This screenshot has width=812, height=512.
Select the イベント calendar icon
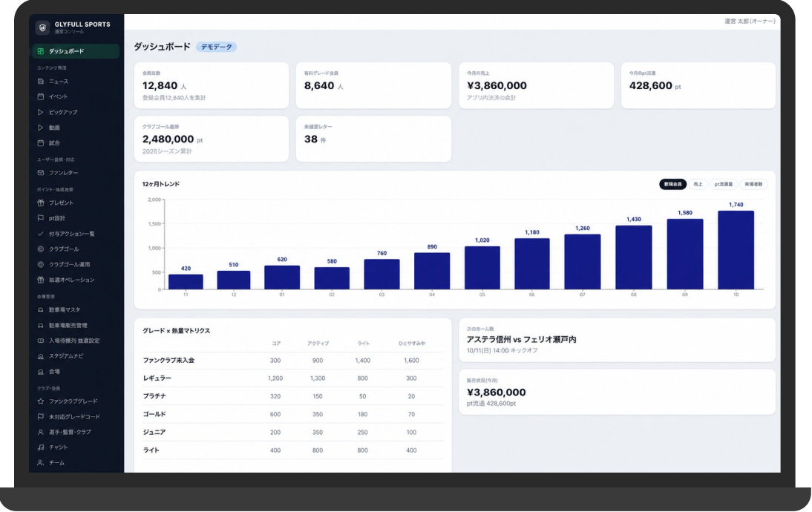click(40, 96)
